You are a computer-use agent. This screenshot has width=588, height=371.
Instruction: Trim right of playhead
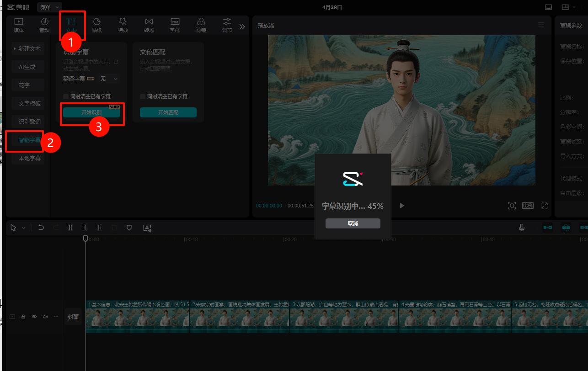[x=100, y=227]
